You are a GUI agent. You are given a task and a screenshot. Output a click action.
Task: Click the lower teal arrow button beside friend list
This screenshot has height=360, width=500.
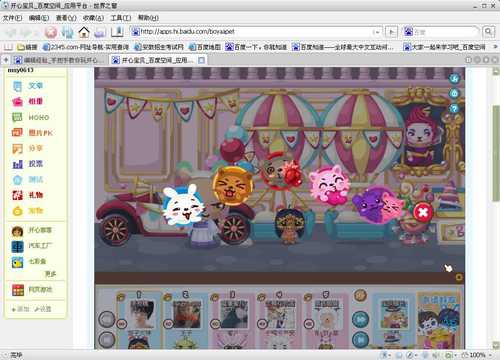tap(360, 340)
